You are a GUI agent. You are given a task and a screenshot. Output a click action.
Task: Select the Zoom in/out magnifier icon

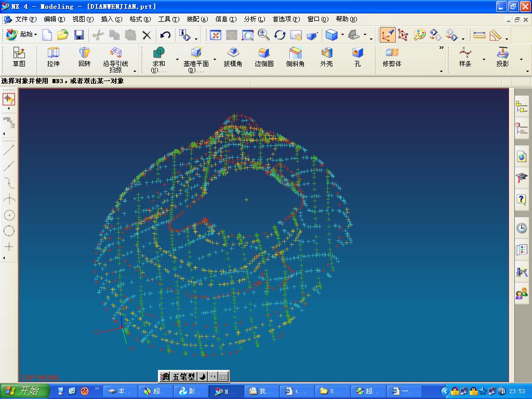point(263,35)
